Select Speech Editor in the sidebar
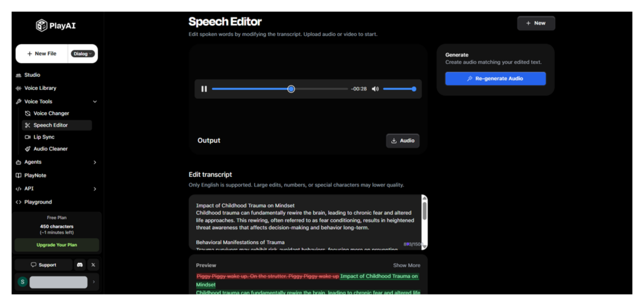The height and width of the screenshot is (306, 644). [57, 125]
